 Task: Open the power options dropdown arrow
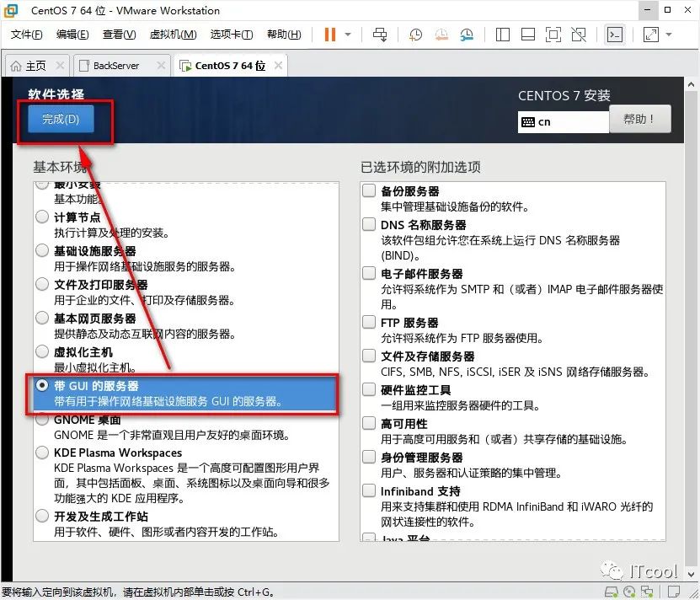point(348,35)
